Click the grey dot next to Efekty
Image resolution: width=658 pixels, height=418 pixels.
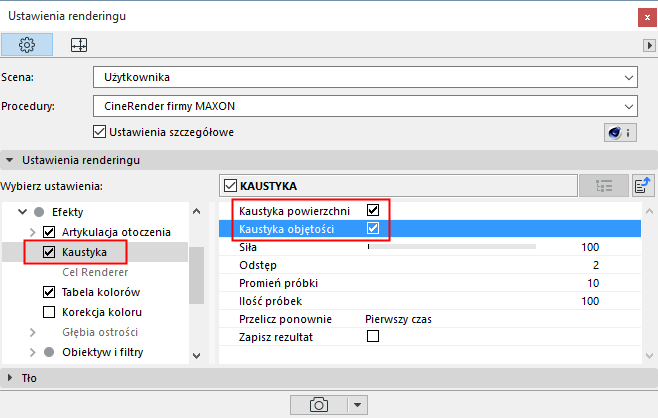point(39,212)
